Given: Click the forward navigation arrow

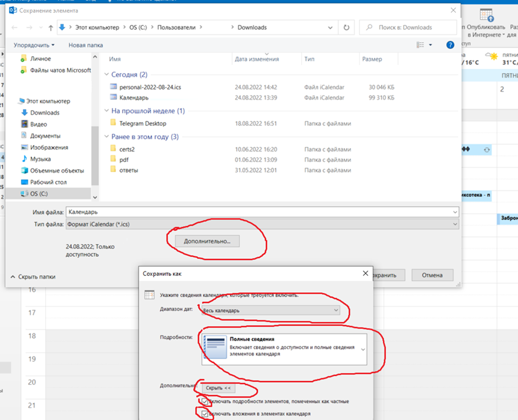Looking at the screenshot, I should [29, 28].
